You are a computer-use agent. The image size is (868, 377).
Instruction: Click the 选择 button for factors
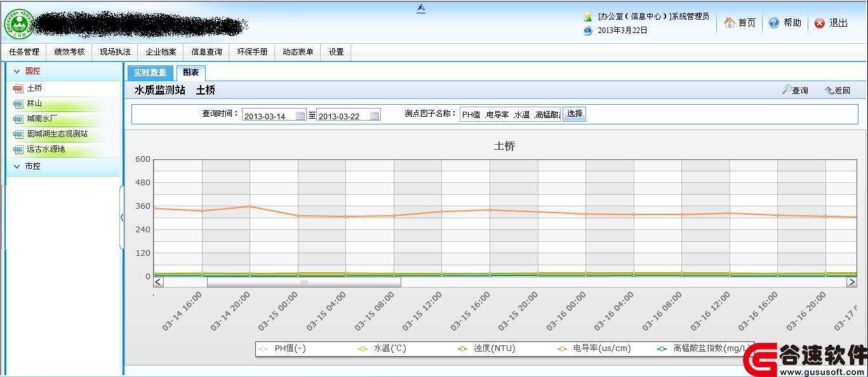tap(575, 114)
